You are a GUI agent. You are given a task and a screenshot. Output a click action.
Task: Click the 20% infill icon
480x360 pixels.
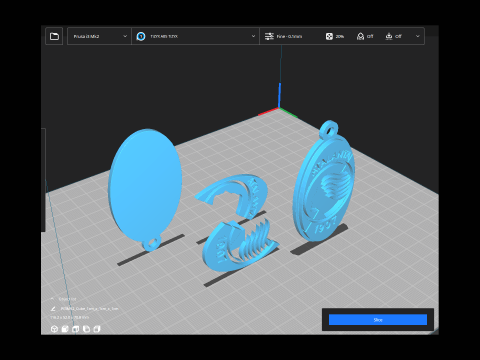tap(329, 36)
